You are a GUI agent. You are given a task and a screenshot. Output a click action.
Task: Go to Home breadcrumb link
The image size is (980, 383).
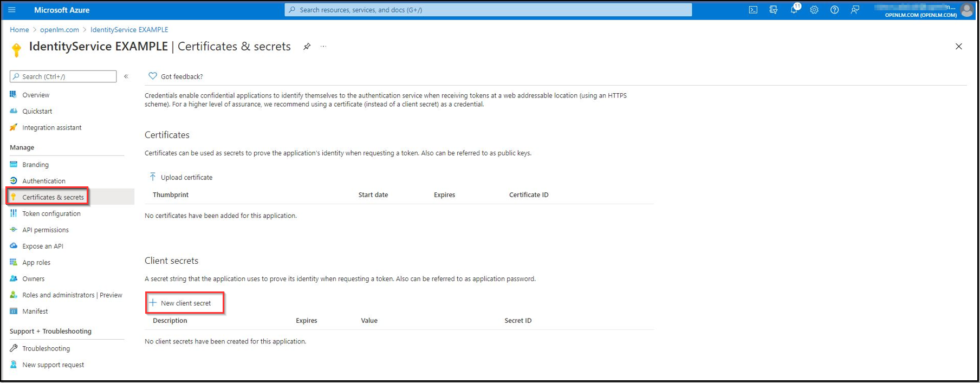click(19, 30)
